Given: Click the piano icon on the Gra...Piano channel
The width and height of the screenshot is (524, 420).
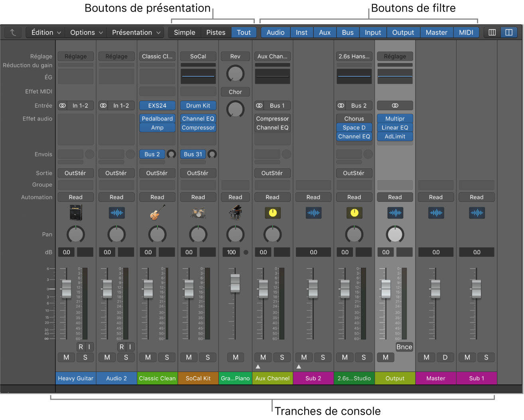Looking at the screenshot, I should pos(235,213).
